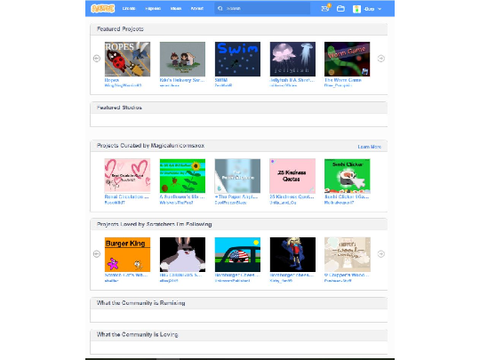Expand the account dropdown arrow
Image resolution: width=480 pixels, height=360 pixels.
pos(379,9)
